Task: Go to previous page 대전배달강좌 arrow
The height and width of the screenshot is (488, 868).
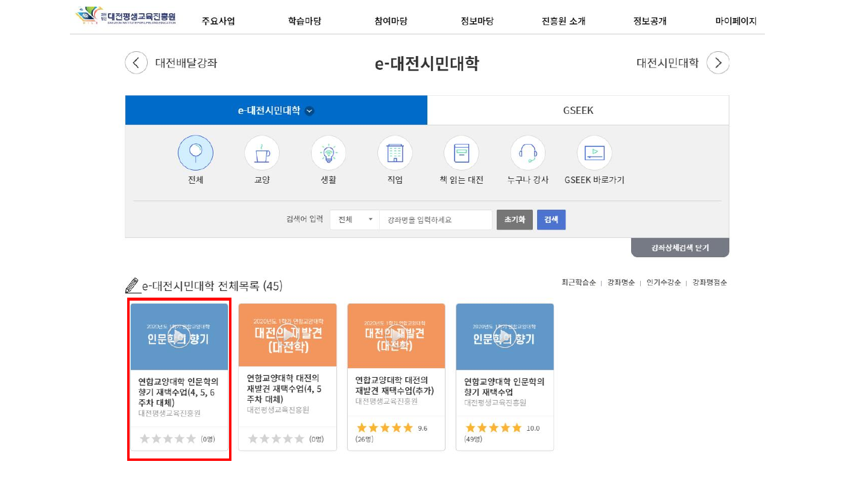Action: pos(136,63)
